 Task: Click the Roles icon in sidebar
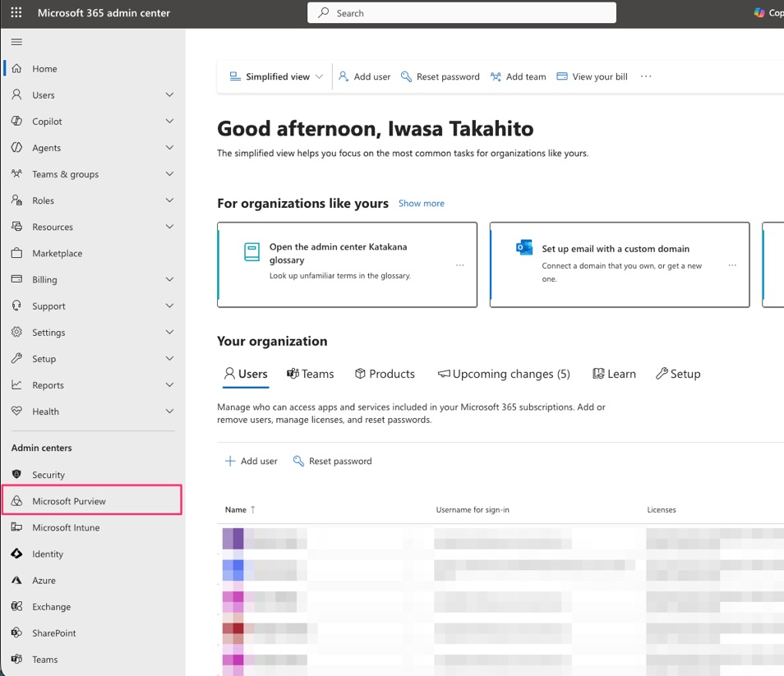tap(16, 200)
